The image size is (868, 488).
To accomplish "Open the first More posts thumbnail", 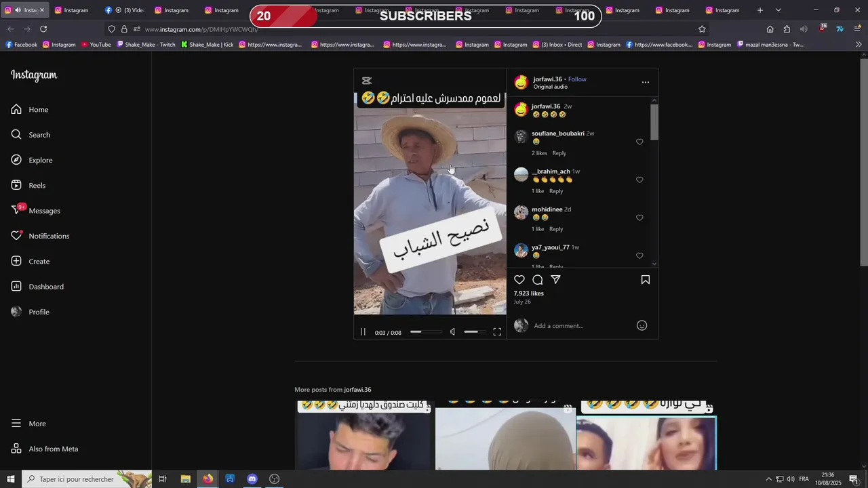I will pos(364,434).
